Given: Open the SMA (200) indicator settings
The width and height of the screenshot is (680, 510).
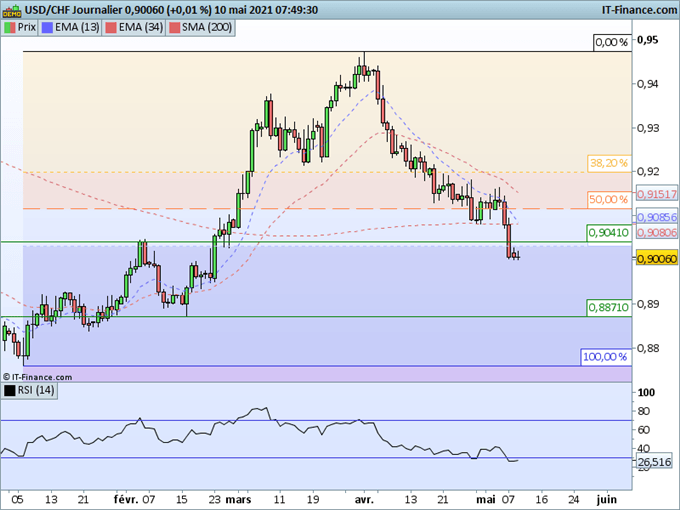Looking at the screenshot, I should tap(201, 27).
